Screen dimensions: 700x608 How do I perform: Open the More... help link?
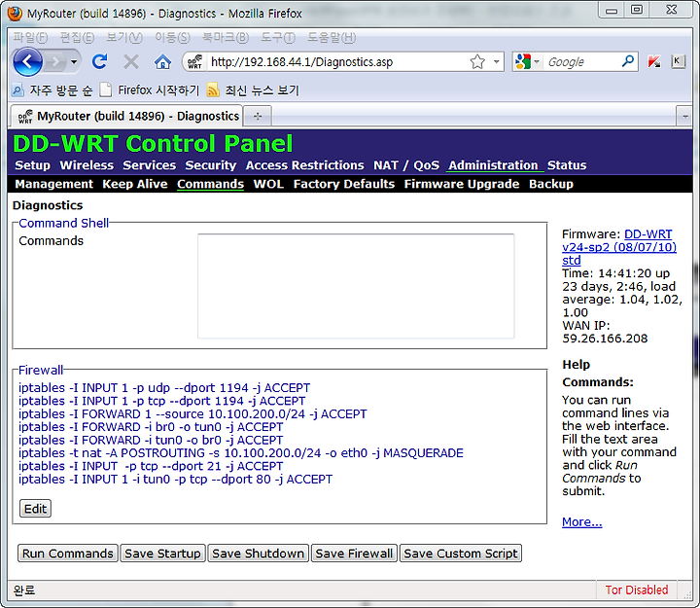tap(581, 521)
